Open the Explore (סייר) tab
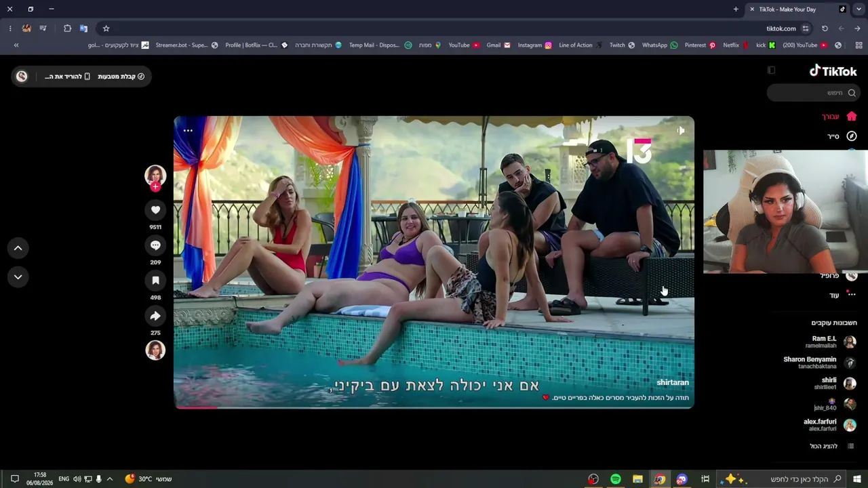 842,136
